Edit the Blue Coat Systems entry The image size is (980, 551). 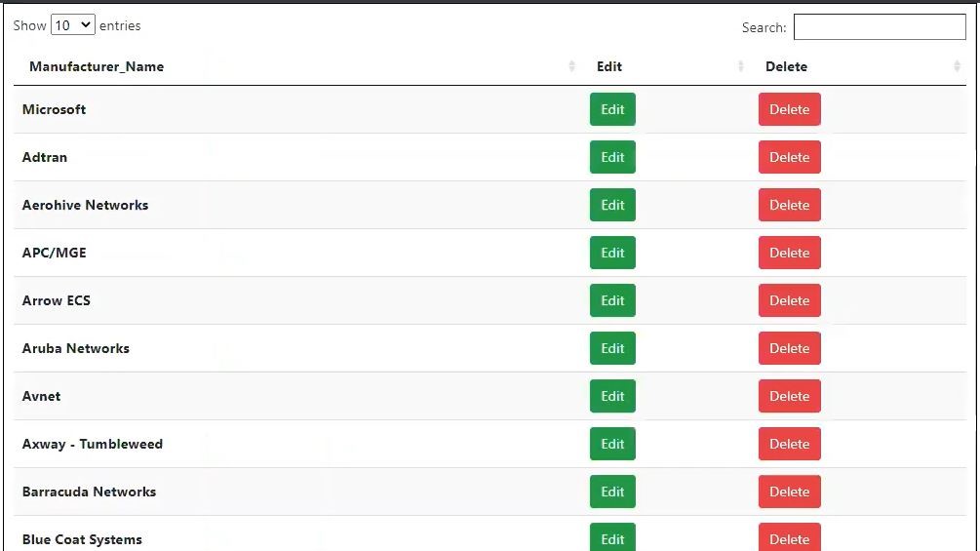click(612, 538)
